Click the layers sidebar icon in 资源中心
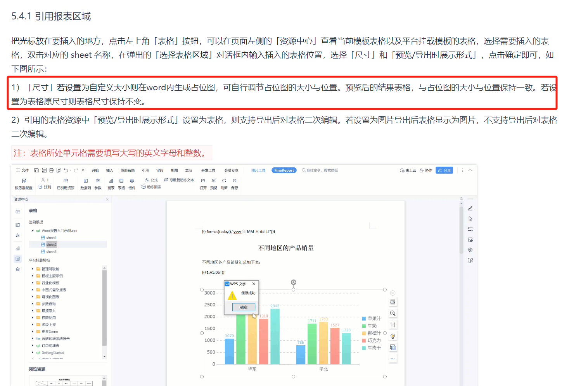 [17, 269]
